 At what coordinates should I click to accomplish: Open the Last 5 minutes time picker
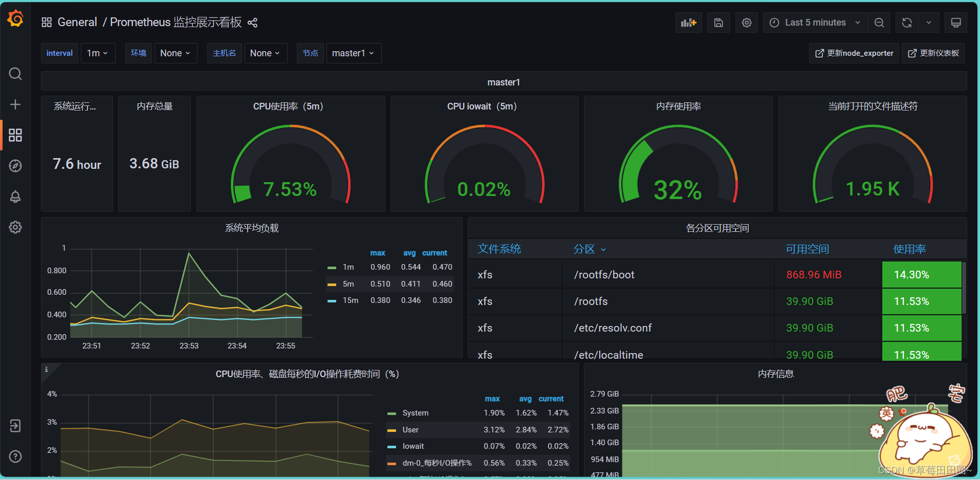tap(815, 23)
